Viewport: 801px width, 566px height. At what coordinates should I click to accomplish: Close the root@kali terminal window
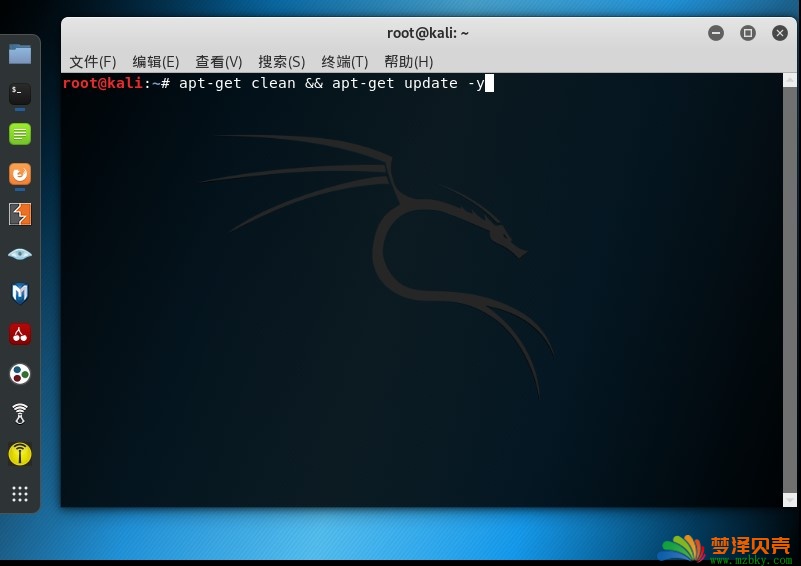tap(780, 33)
